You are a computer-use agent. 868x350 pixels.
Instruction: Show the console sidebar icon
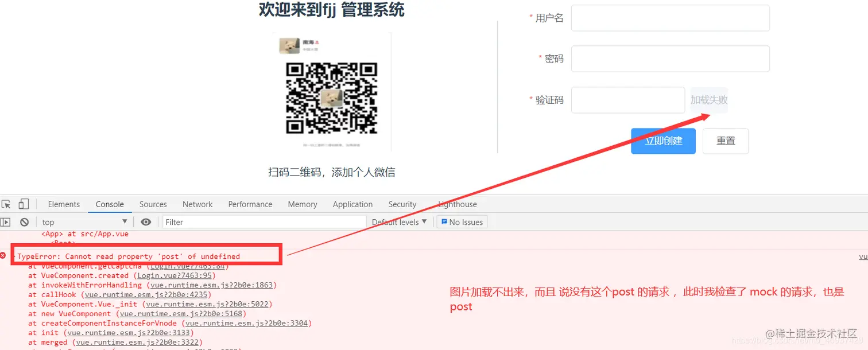[x=5, y=222]
